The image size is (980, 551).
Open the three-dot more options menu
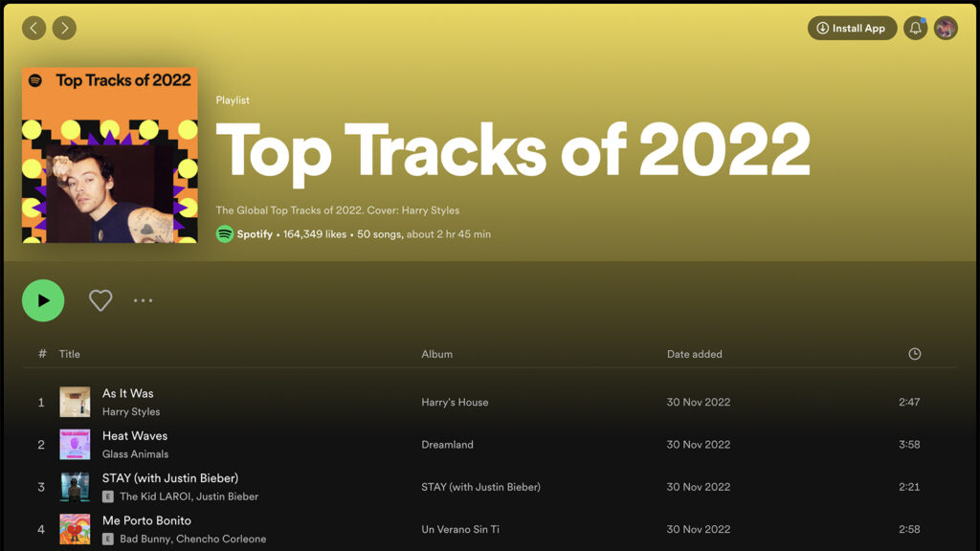click(x=144, y=300)
